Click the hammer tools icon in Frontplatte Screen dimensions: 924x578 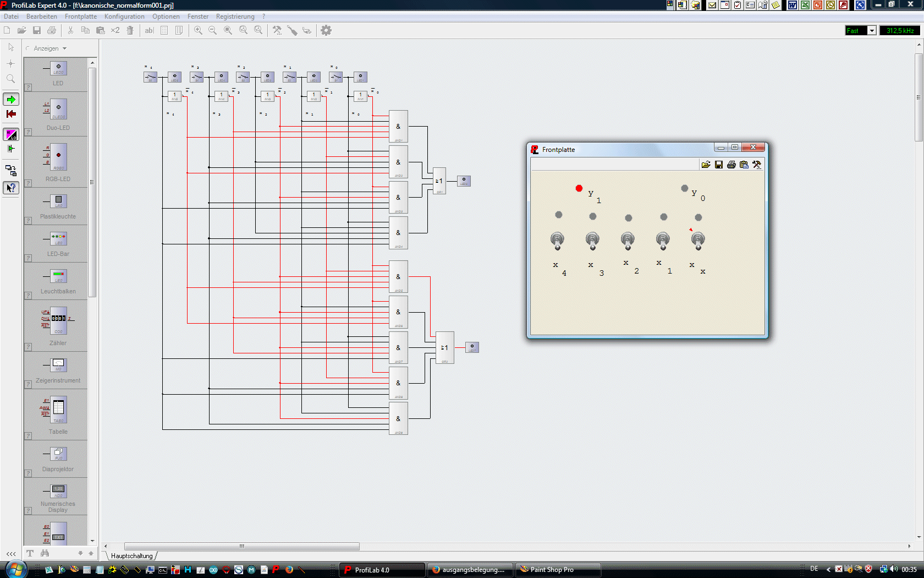click(x=757, y=165)
